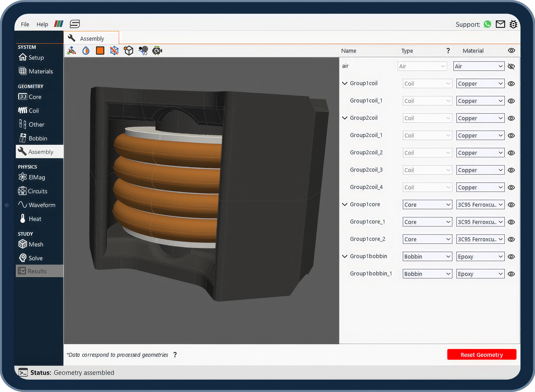Toggle visibility of Group2coil_3
Viewport: 535px width, 392px height.
pos(511,170)
